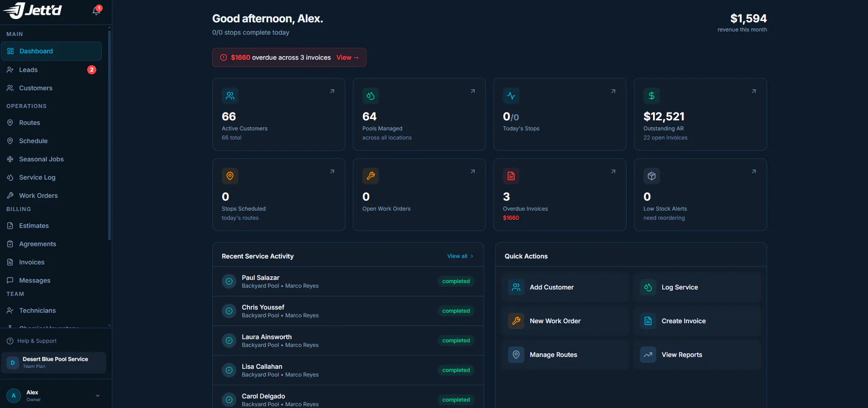Open the Desert Blue Pool Service switcher
The image size is (868, 408).
[x=53, y=362]
